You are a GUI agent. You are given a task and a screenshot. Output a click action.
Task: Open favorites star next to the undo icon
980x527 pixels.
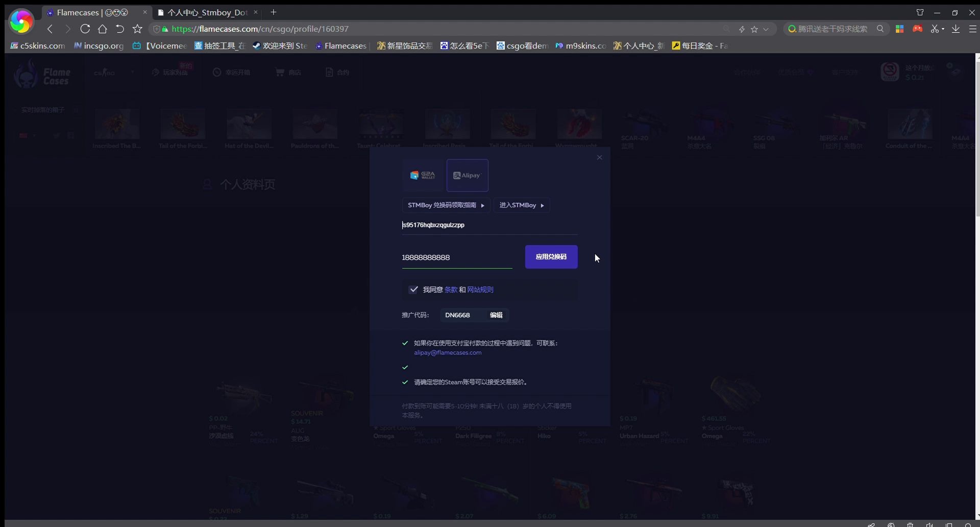click(x=137, y=29)
